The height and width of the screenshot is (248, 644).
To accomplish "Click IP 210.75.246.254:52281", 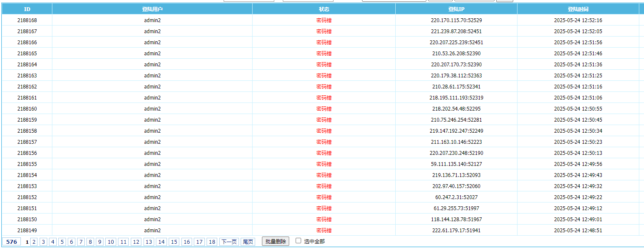I will pos(456,120).
